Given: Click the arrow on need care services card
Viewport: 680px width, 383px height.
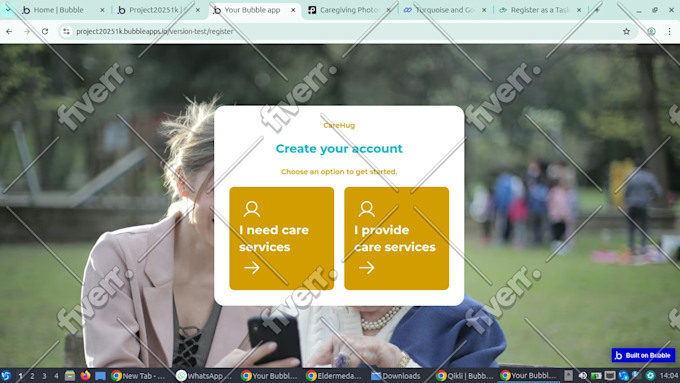Looking at the screenshot, I should coord(252,268).
